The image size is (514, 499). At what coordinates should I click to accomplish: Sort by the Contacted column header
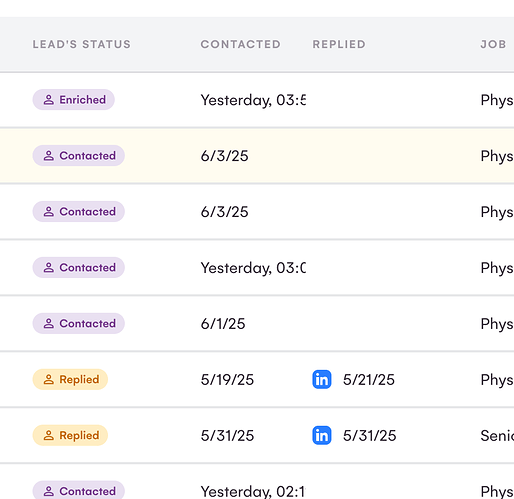(x=241, y=44)
